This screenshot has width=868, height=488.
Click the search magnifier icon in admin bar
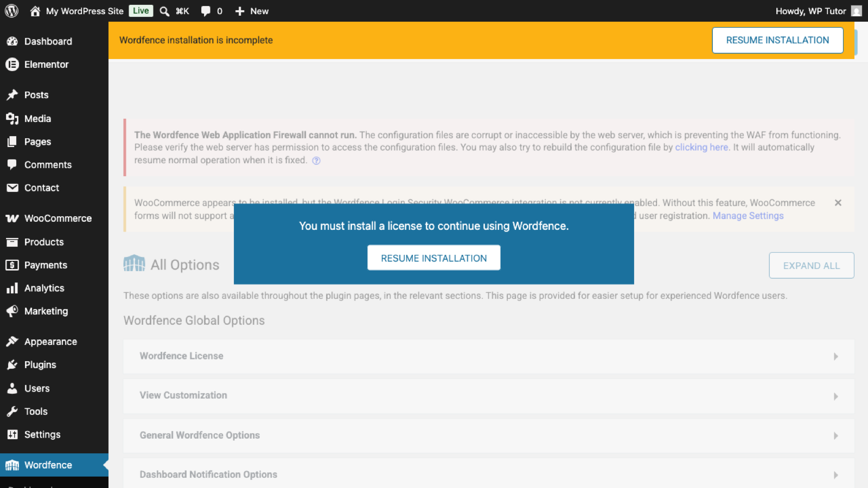(164, 11)
